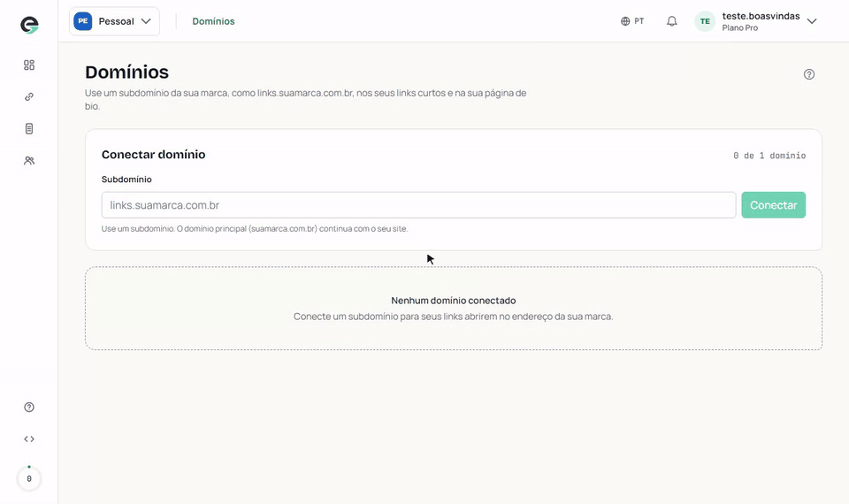Open the sidebar help question mark icon
Image resolution: width=849 pixels, height=504 pixels.
tap(29, 407)
